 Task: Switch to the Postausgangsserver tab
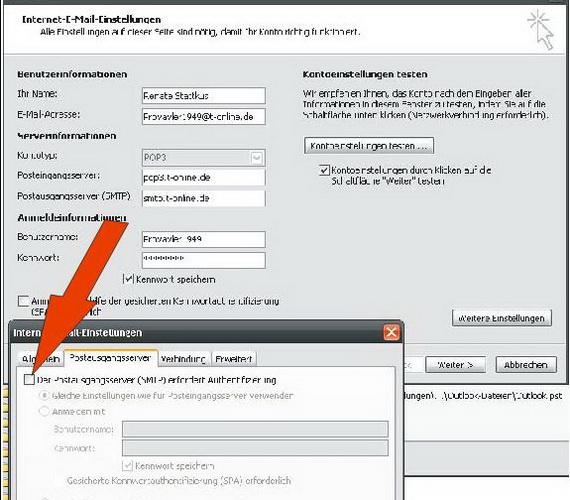[x=111, y=358]
